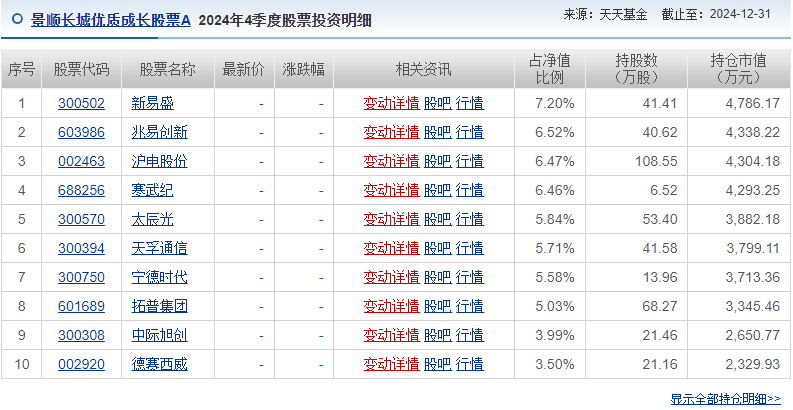793x410 pixels.
Task: Open stock name 德赛西威
Action: (x=160, y=364)
